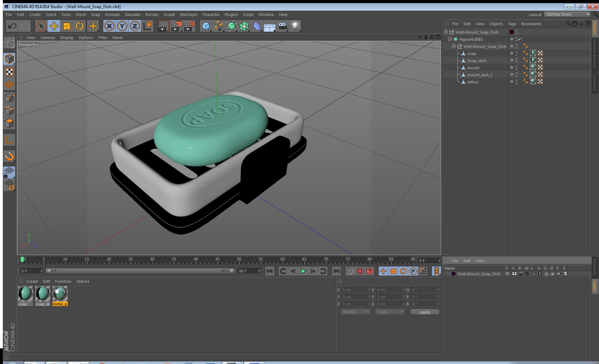Switch to Texture mode in left sidebar
Image resolution: width=599 pixels, height=364 pixels.
click(9, 72)
